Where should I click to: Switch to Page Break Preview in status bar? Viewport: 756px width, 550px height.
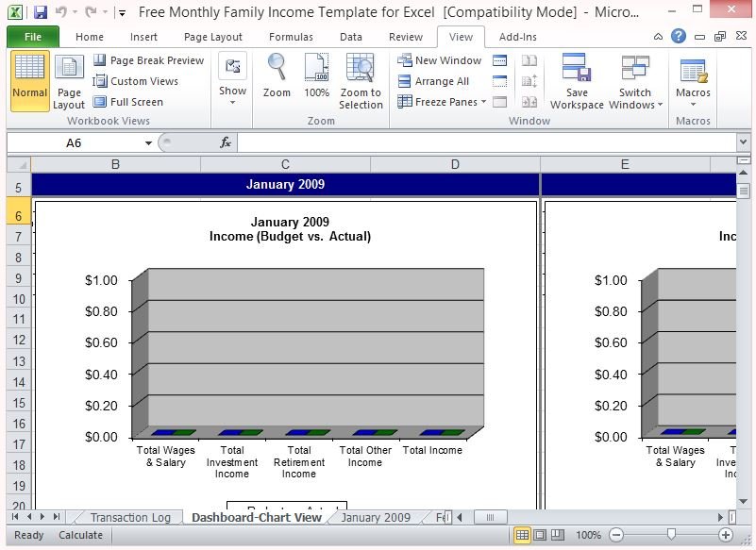[559, 535]
